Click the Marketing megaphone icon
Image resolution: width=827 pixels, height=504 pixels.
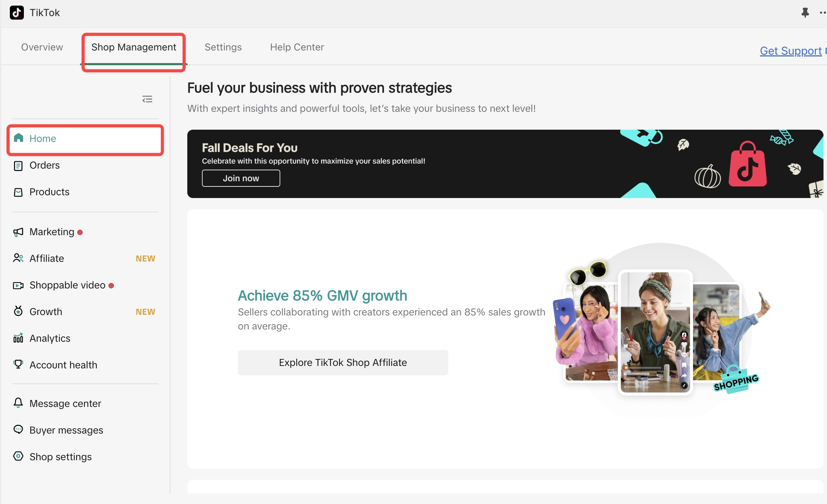pyautogui.click(x=18, y=232)
